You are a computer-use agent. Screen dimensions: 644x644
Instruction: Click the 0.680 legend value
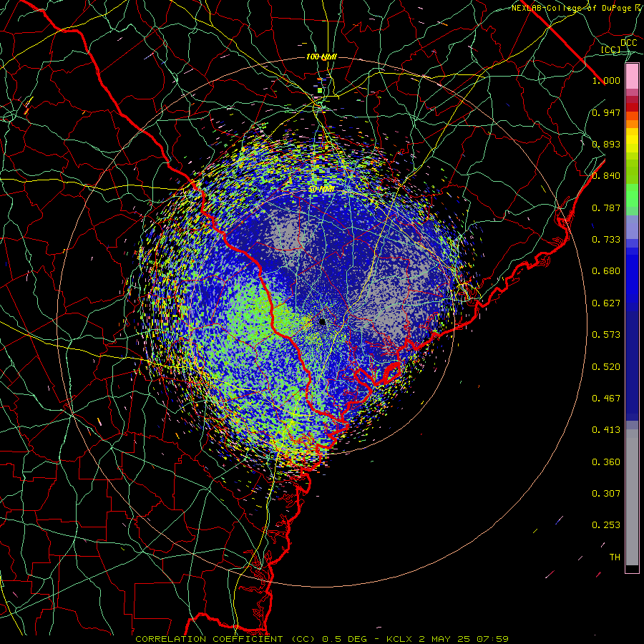pos(606,271)
